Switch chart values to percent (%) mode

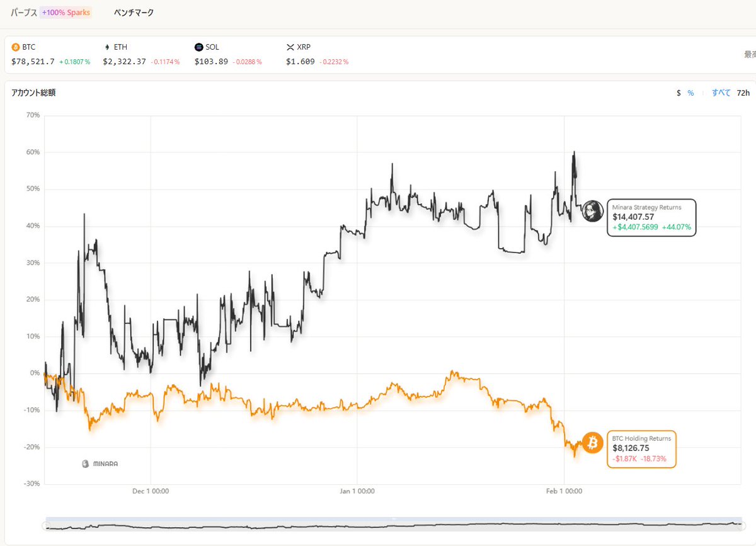[x=690, y=93]
